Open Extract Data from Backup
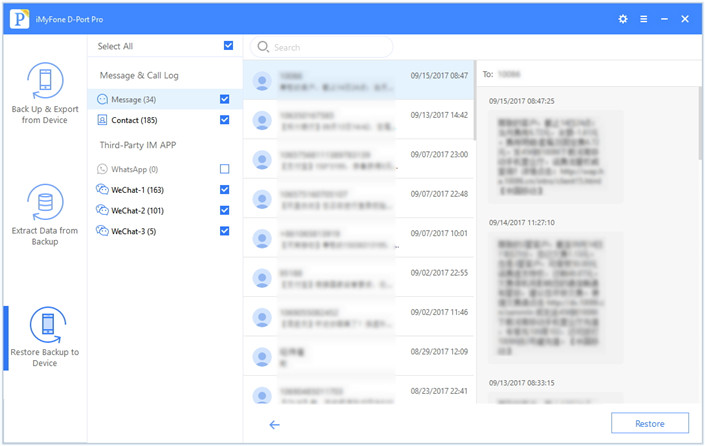This screenshot has width=705, height=446. coord(45,215)
